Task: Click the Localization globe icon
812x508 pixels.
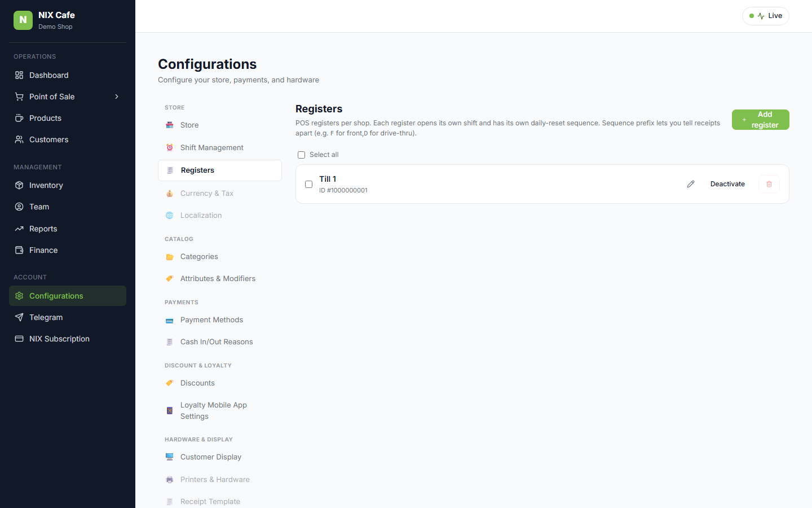Action: (x=170, y=216)
